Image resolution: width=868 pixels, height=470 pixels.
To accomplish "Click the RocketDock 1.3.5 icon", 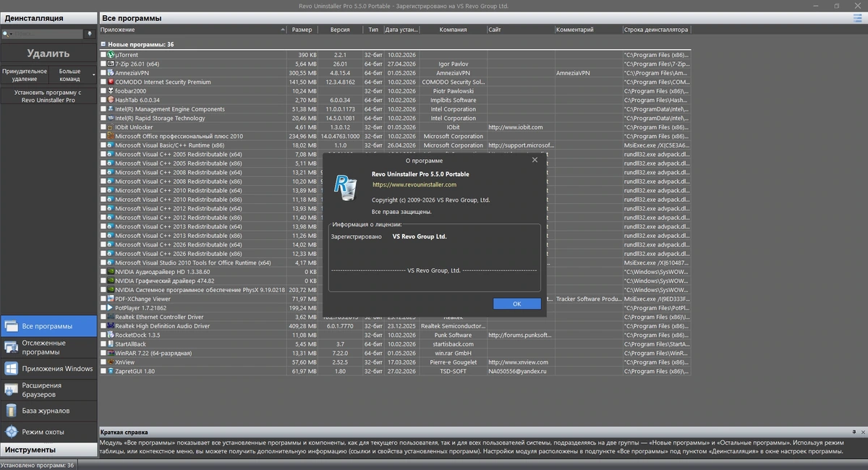I will [111, 335].
